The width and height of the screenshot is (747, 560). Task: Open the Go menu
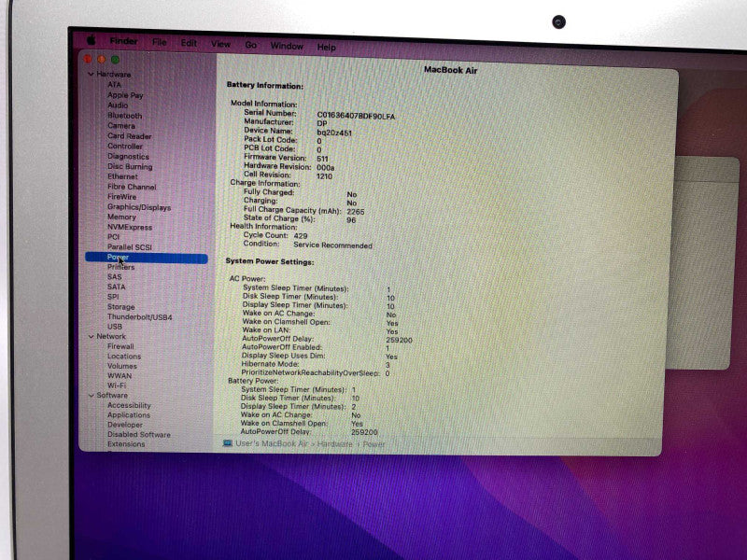pos(250,45)
